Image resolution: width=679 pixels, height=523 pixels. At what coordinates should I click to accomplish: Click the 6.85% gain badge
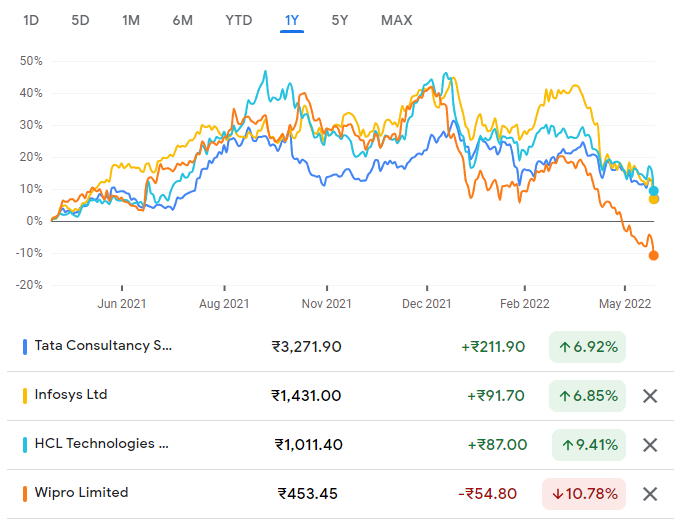tap(587, 396)
